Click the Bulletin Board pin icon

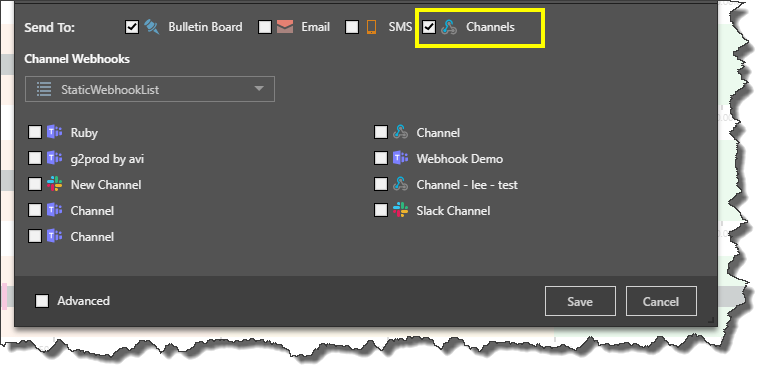152,27
